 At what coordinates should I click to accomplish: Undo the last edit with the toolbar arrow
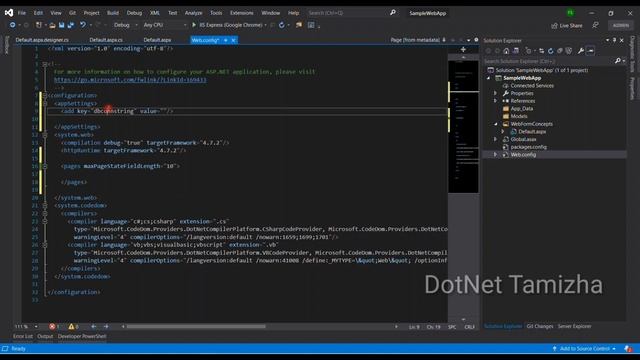click(x=83, y=25)
